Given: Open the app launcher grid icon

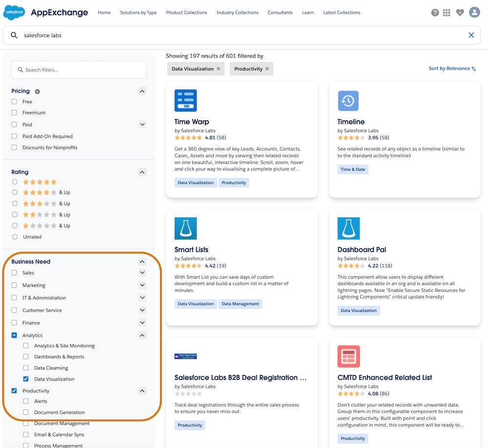Looking at the screenshot, I should [x=447, y=13].
